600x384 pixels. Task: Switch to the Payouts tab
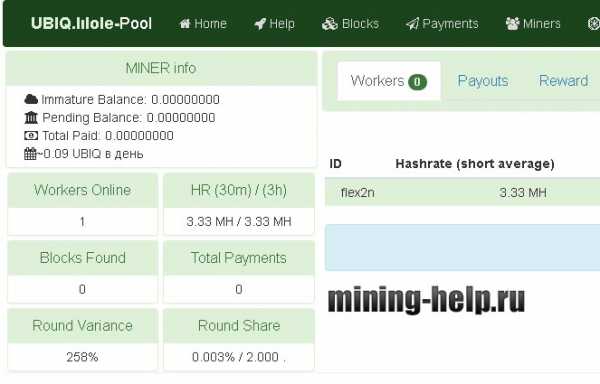(x=483, y=81)
